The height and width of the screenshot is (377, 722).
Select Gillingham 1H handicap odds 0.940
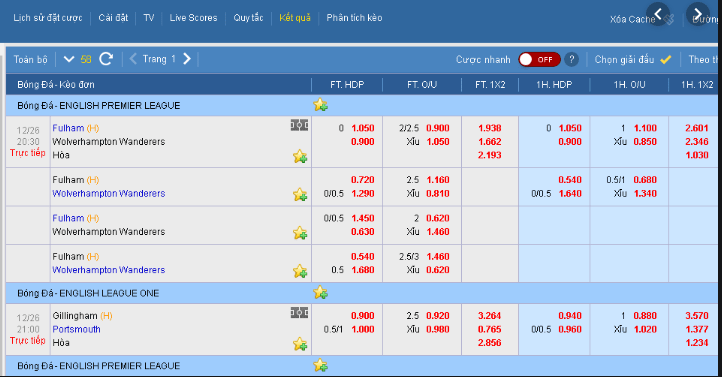coord(570,316)
